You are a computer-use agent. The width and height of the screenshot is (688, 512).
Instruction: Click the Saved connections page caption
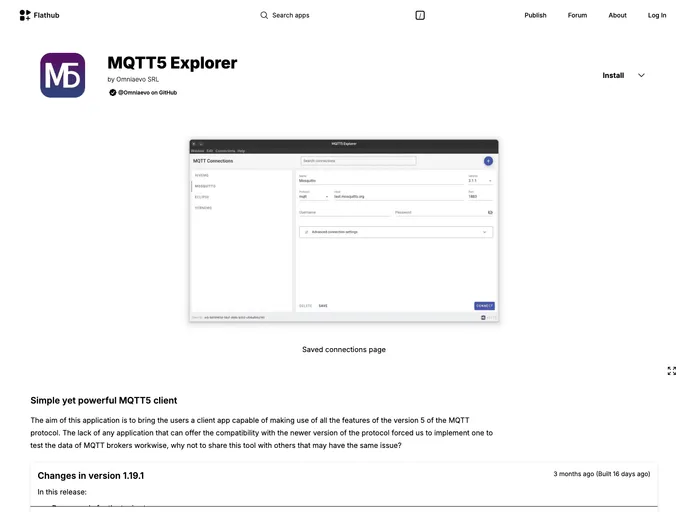click(x=344, y=350)
